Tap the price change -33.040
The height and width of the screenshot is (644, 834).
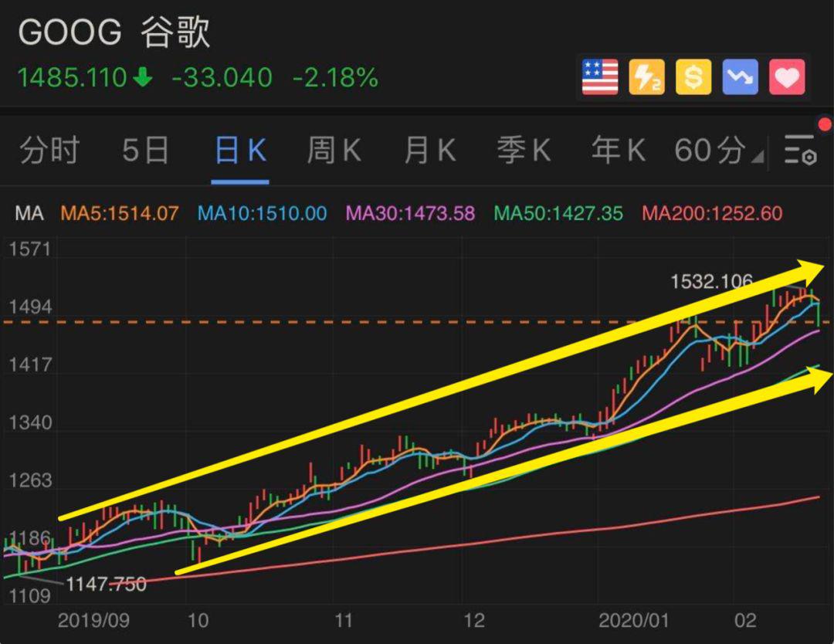point(222,78)
